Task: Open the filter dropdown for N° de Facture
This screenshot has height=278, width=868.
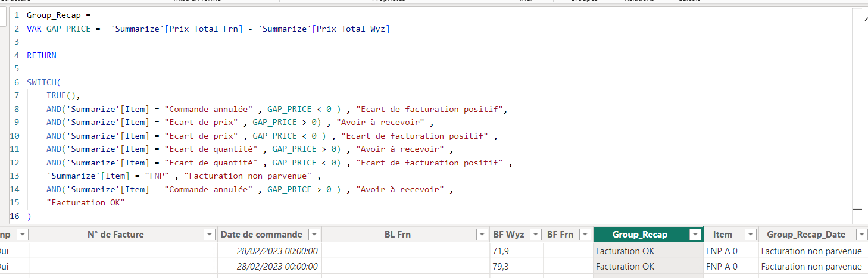Action: click(x=210, y=235)
